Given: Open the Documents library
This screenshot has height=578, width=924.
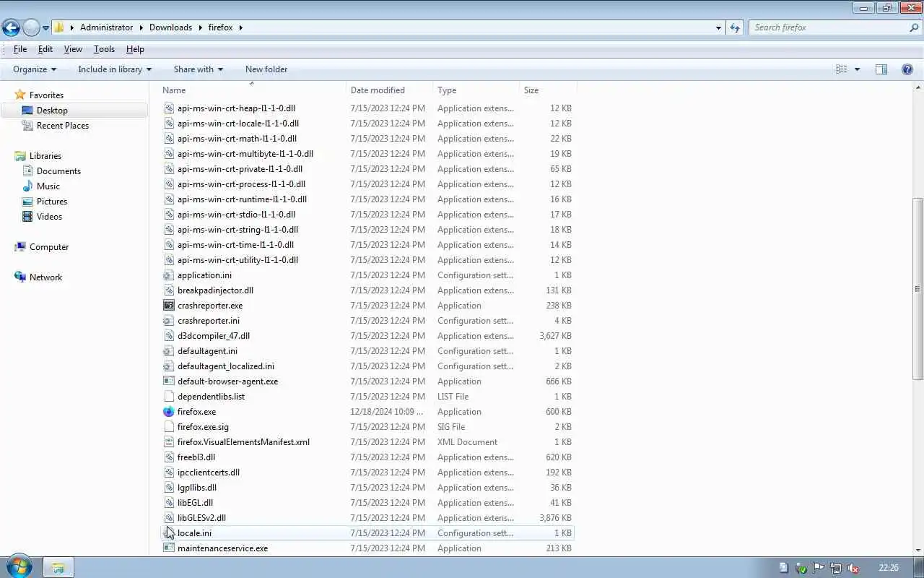Looking at the screenshot, I should point(58,171).
